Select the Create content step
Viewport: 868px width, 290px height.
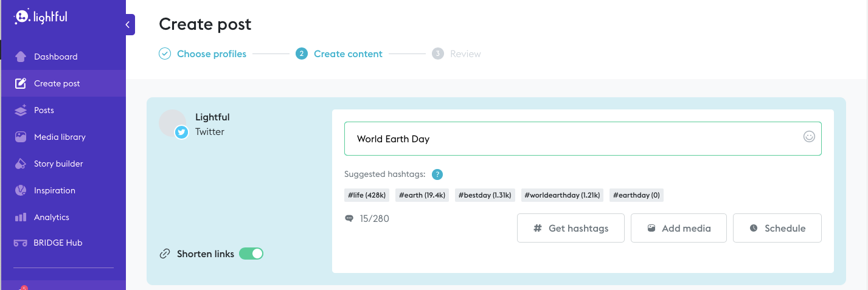coord(347,54)
